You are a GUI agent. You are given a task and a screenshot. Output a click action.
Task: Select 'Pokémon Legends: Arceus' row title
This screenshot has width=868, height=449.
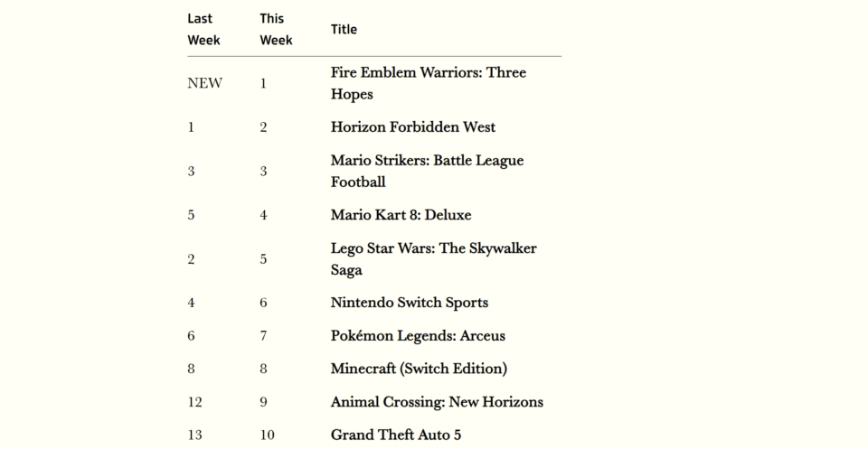point(418,336)
